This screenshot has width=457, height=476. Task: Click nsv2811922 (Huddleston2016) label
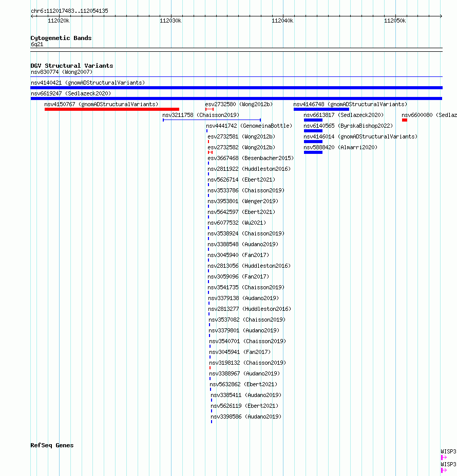pos(249,169)
